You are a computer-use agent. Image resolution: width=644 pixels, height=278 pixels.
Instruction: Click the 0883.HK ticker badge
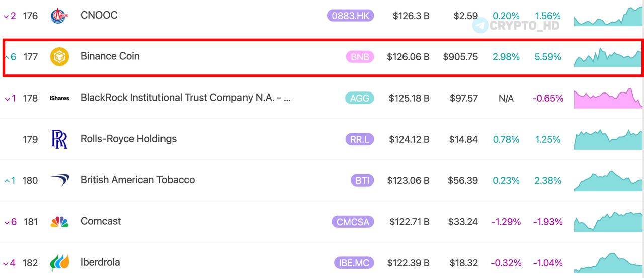(350, 16)
